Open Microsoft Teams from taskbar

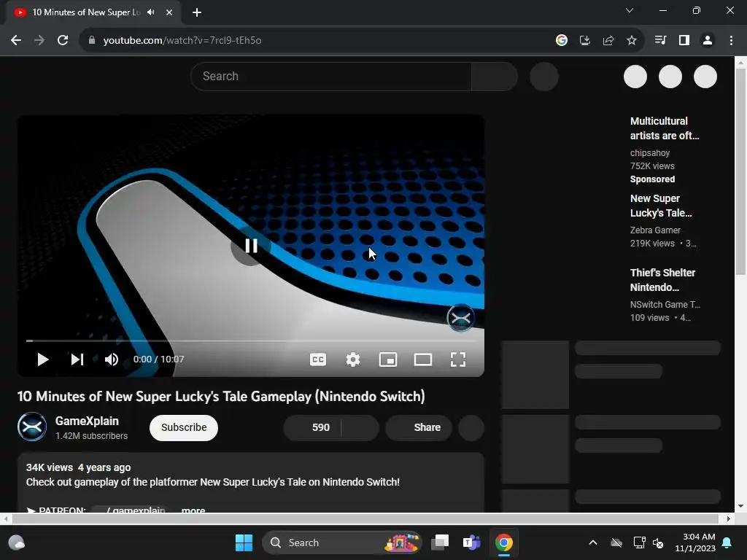pyautogui.click(x=472, y=542)
